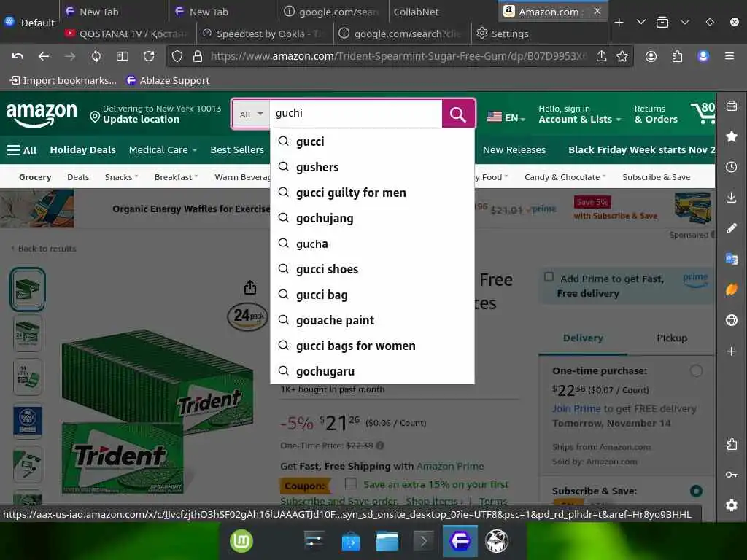
Task: Go back with the browser back arrow
Action: point(44,56)
